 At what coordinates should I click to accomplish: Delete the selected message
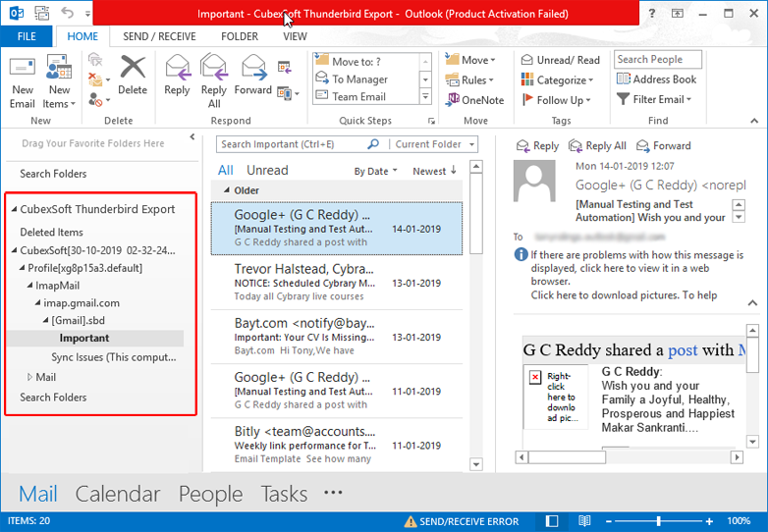click(133, 76)
